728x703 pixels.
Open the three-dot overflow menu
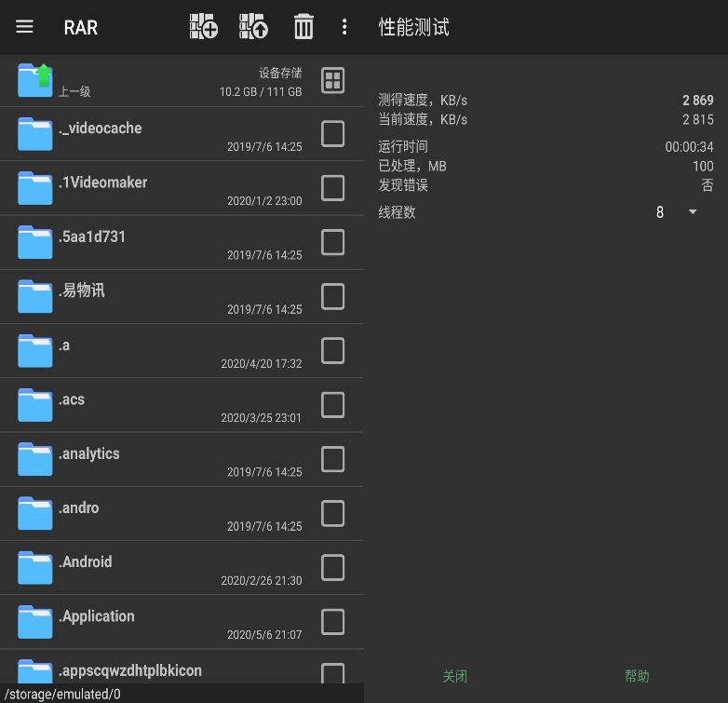tap(344, 26)
